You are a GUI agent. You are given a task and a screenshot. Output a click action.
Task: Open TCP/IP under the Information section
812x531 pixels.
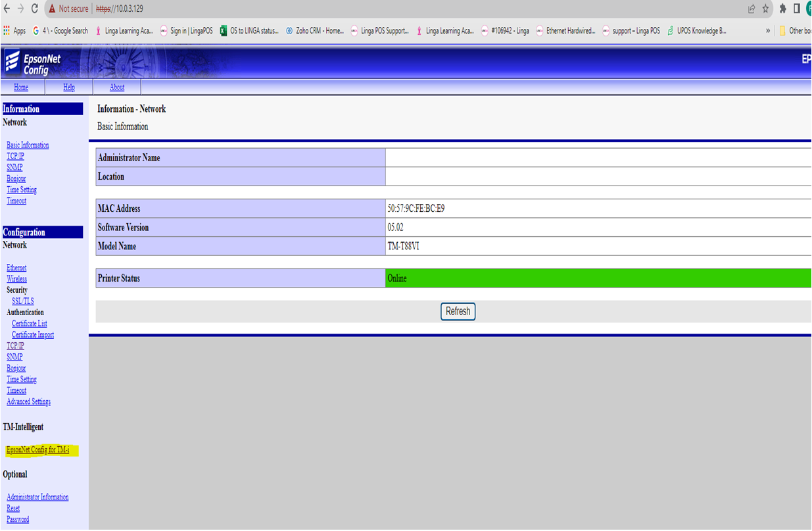point(15,157)
